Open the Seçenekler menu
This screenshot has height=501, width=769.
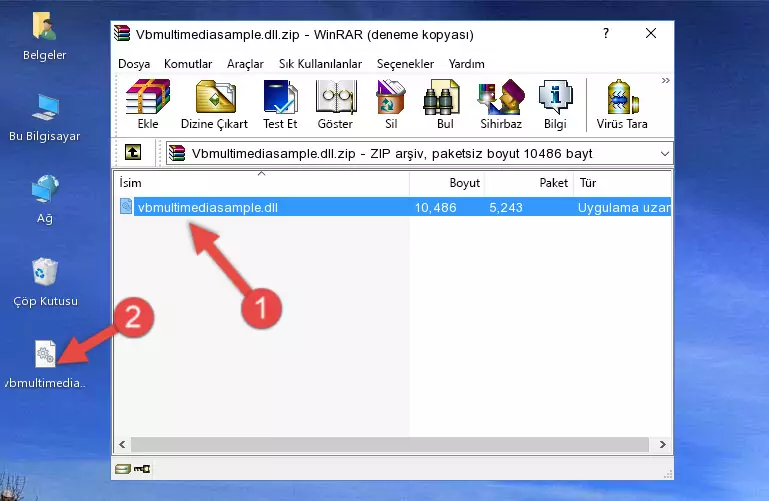pyautogui.click(x=405, y=64)
